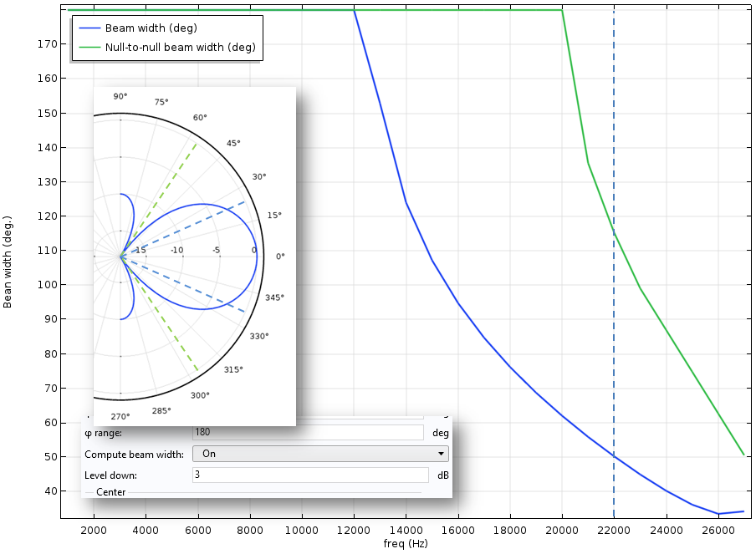Click the 90° label on the polar plot

[x=120, y=97]
